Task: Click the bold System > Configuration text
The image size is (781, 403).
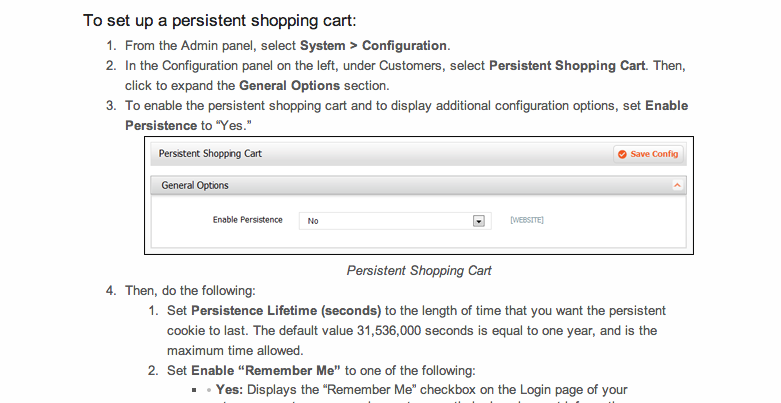Action: tap(373, 45)
